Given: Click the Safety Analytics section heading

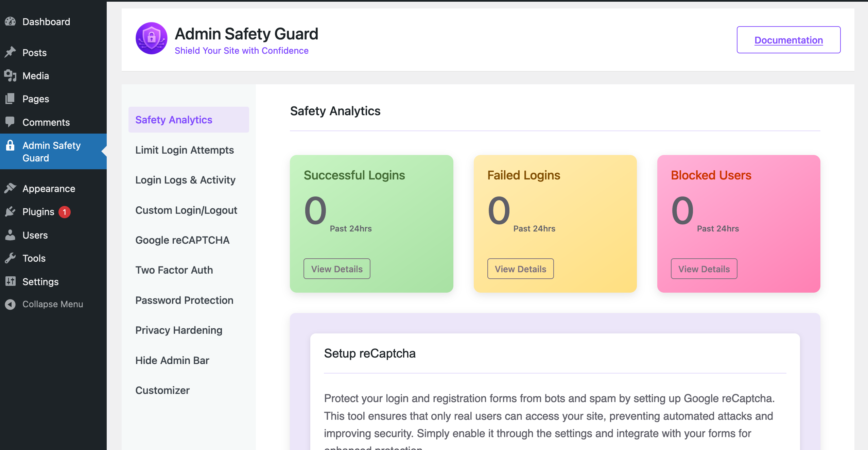Looking at the screenshot, I should click(x=335, y=111).
